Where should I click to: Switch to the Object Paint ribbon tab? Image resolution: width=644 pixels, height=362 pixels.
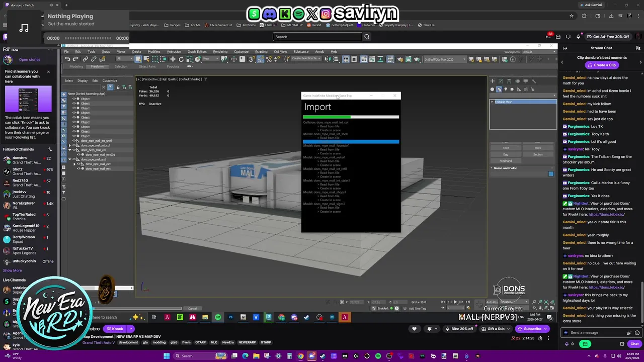tap(147, 66)
